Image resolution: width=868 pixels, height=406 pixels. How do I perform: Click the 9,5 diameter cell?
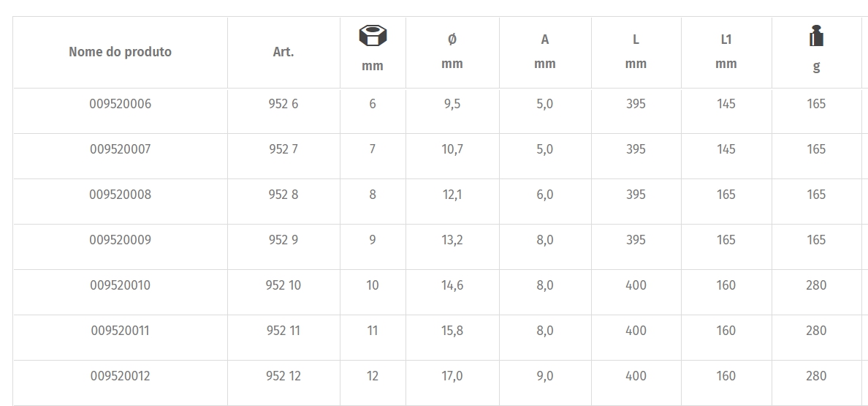452,104
